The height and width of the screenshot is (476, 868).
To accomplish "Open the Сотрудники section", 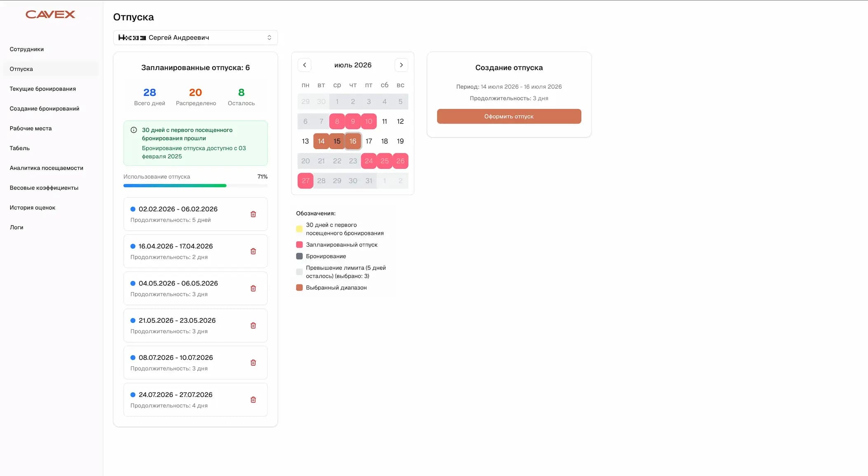I will tap(26, 49).
